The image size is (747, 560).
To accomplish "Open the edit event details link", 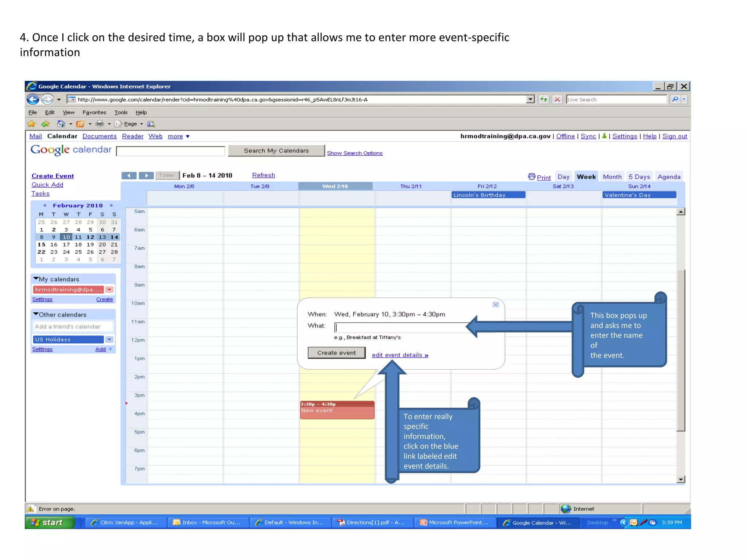I will click(x=400, y=355).
